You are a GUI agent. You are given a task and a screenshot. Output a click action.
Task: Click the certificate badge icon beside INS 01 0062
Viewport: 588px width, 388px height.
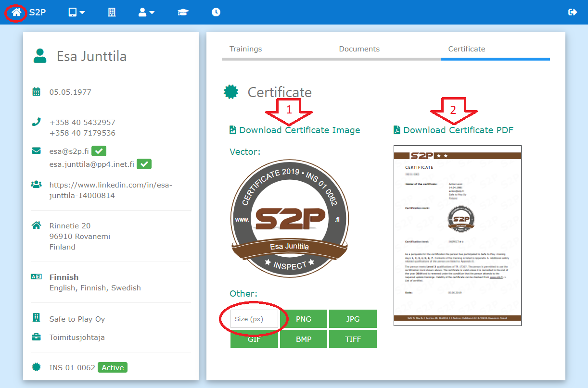[36, 367]
